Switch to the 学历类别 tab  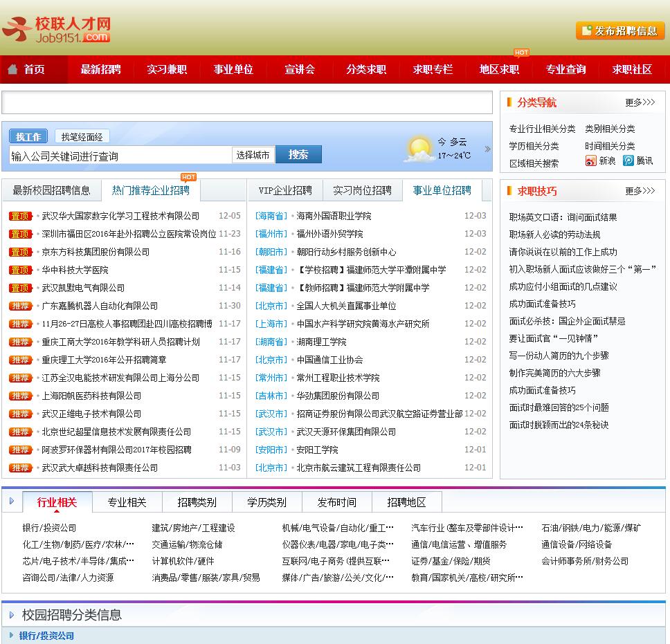[x=266, y=502]
